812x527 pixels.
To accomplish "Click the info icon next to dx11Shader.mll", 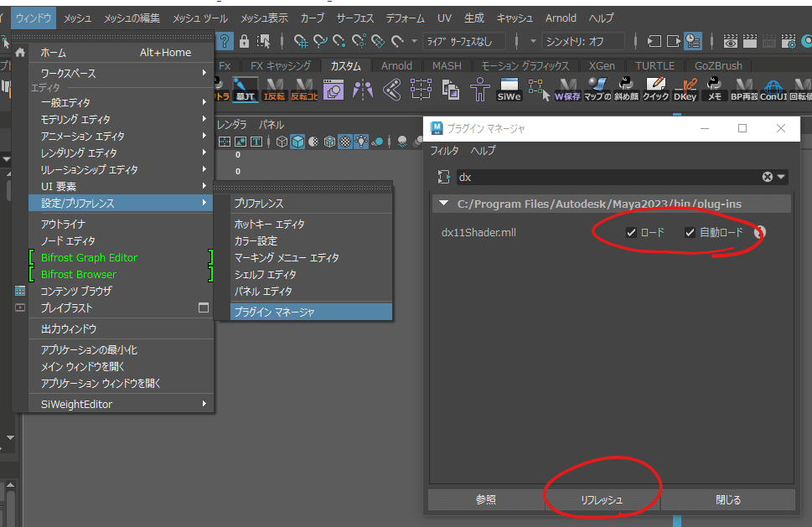I will [759, 232].
